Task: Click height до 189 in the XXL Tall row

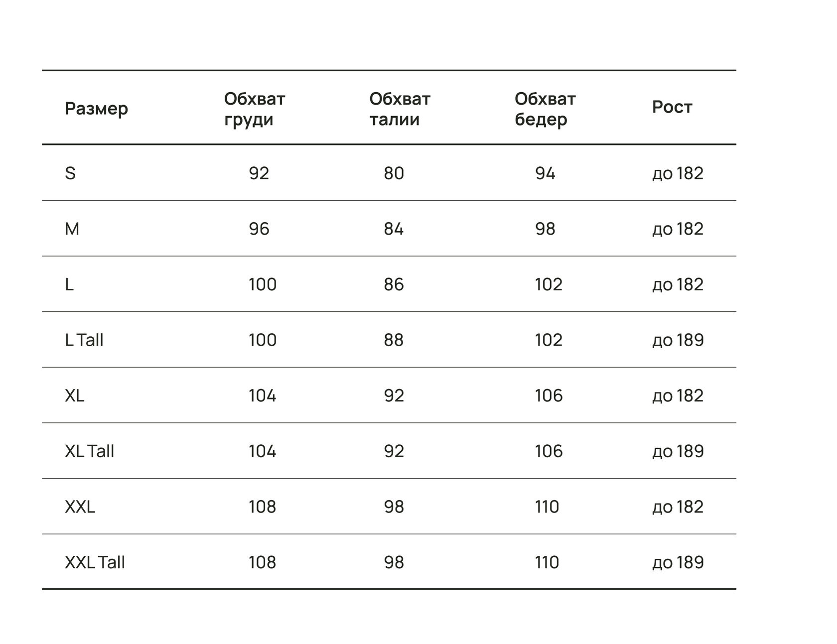Action: coord(678,562)
